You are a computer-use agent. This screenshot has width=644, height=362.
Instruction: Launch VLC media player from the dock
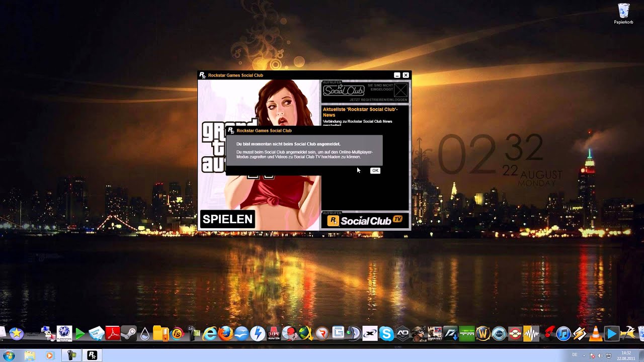596,333
